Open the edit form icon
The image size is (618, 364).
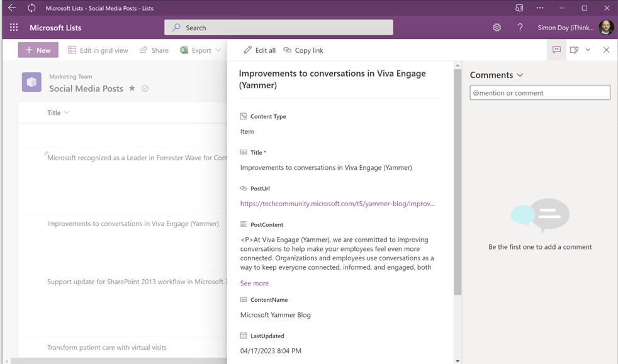574,50
